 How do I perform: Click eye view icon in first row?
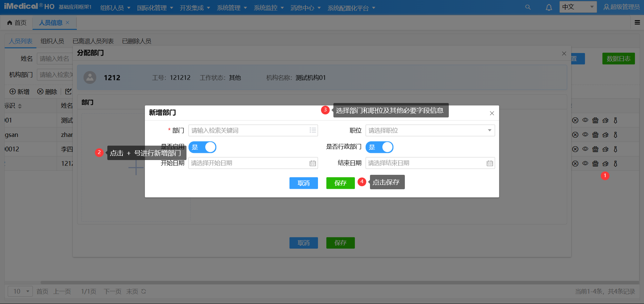click(585, 120)
